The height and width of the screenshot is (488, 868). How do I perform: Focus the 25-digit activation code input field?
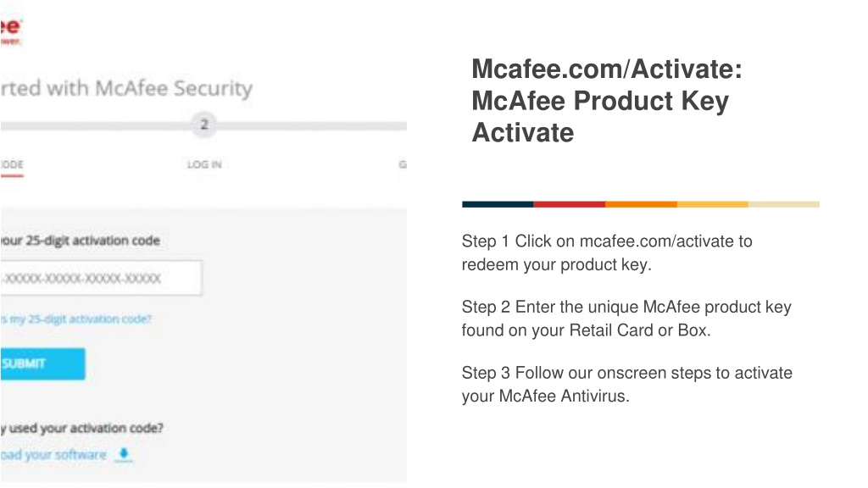pos(101,278)
